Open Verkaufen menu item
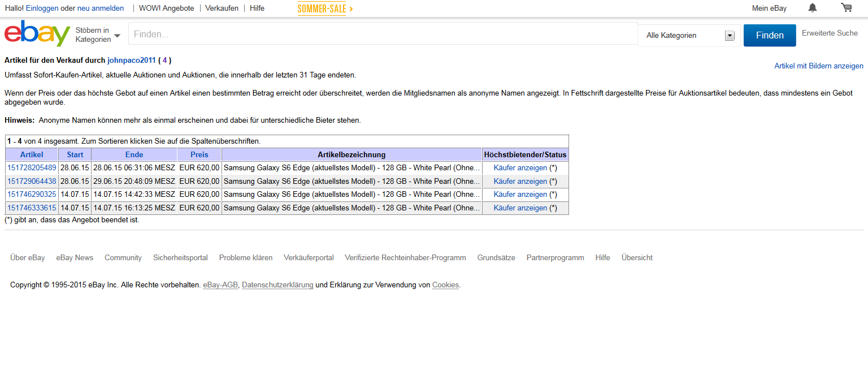 (x=222, y=8)
